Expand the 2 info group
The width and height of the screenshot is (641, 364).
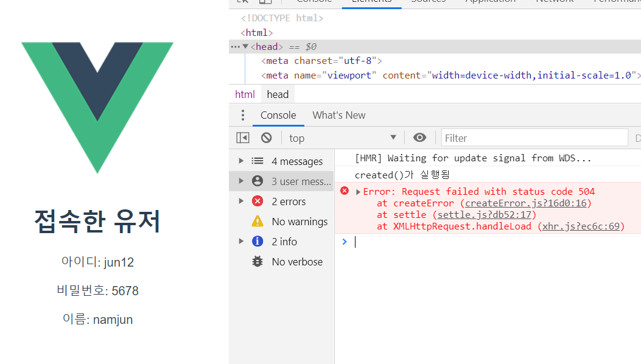pyautogui.click(x=241, y=241)
